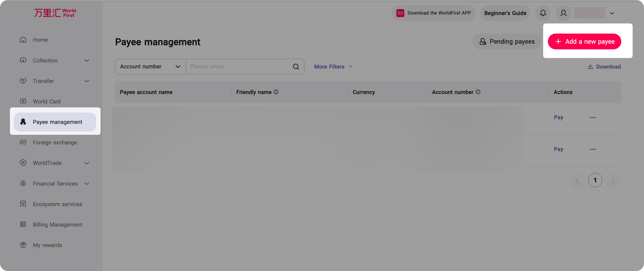Viewport: 644px width, 271px height.
Task: Click the Account number info icon
Action: click(478, 92)
